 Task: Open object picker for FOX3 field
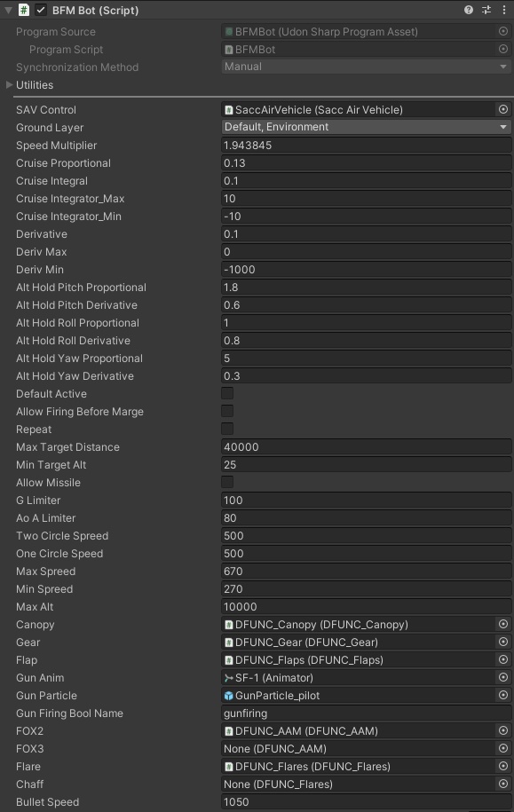tap(503, 748)
